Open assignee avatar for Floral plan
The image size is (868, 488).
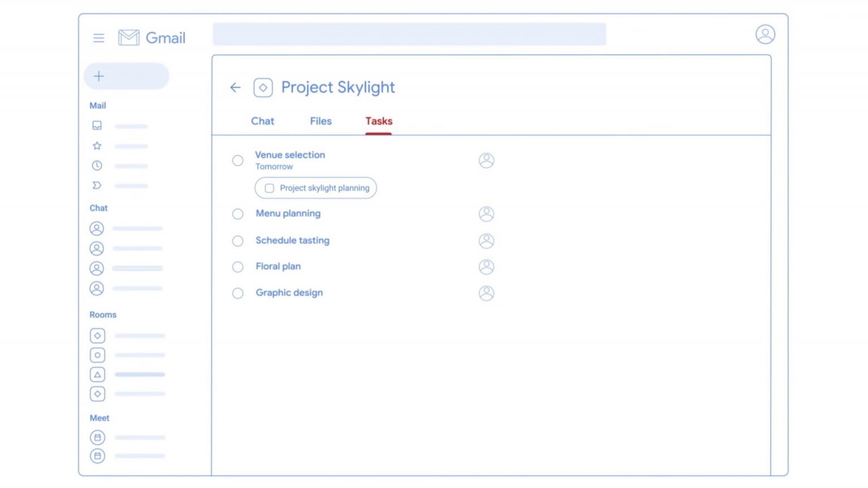pyautogui.click(x=487, y=267)
